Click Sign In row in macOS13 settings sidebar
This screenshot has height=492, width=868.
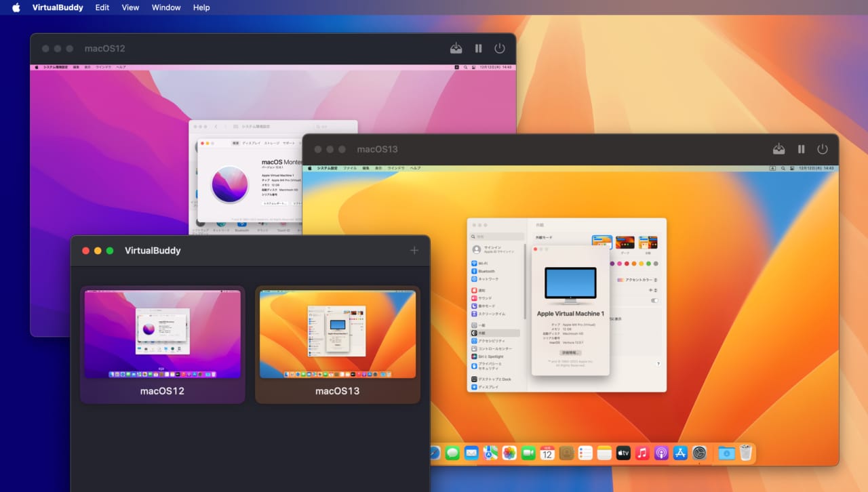click(x=495, y=249)
